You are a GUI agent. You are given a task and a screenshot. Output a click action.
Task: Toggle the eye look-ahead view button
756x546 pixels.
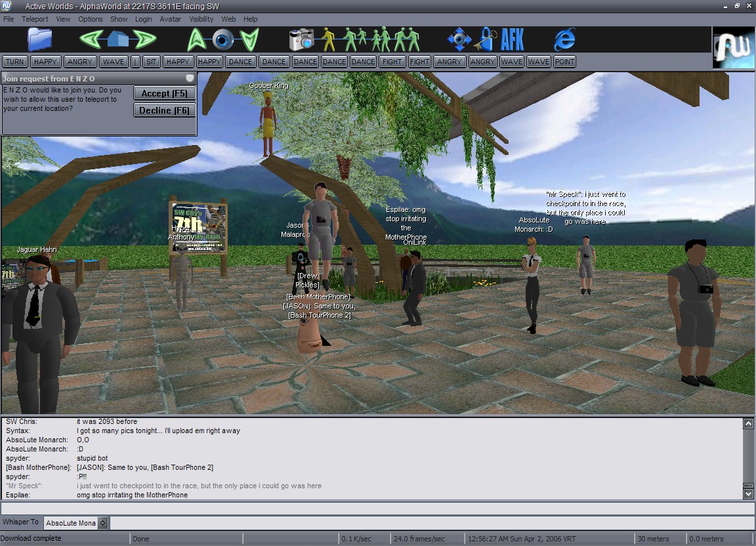(223, 39)
